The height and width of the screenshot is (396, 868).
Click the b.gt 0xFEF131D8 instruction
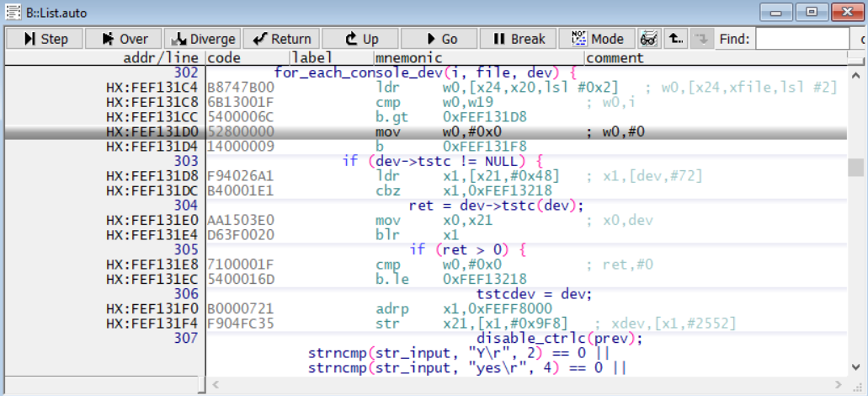[x=450, y=117]
